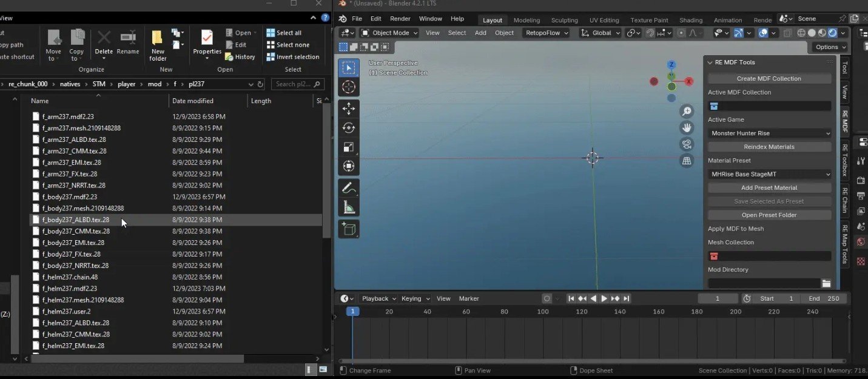Toggle X-ray view in the header
The height and width of the screenshot is (379, 868).
click(788, 33)
